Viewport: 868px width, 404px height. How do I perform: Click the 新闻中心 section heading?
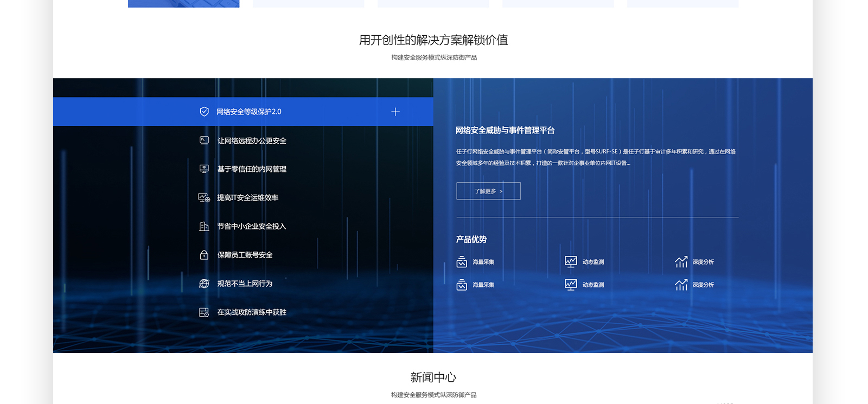point(433,377)
